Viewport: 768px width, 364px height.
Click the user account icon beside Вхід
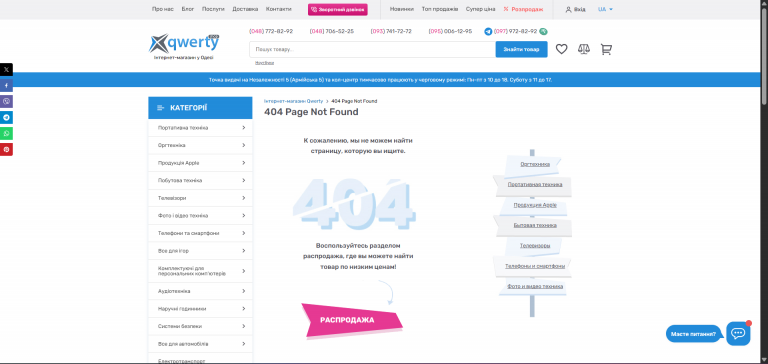tap(568, 9)
